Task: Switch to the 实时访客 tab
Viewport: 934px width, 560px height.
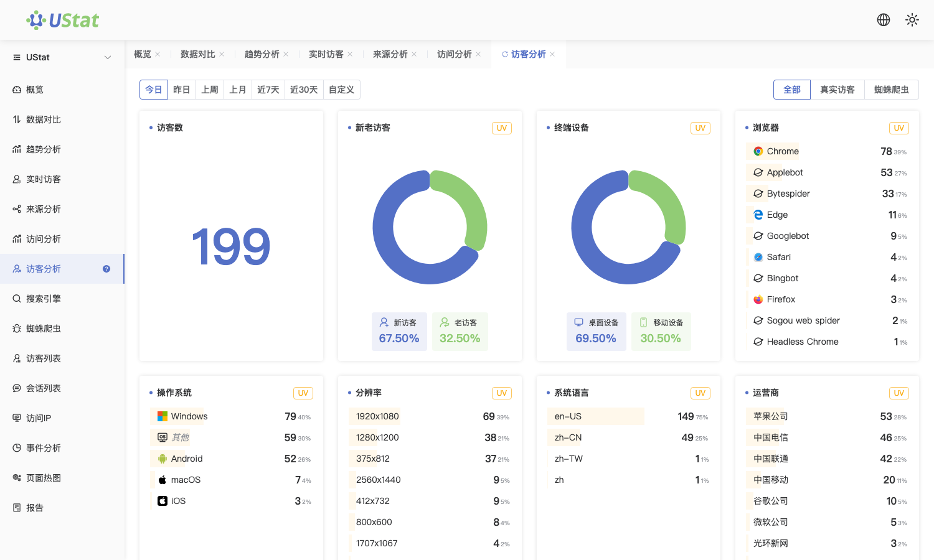Action: tap(326, 54)
